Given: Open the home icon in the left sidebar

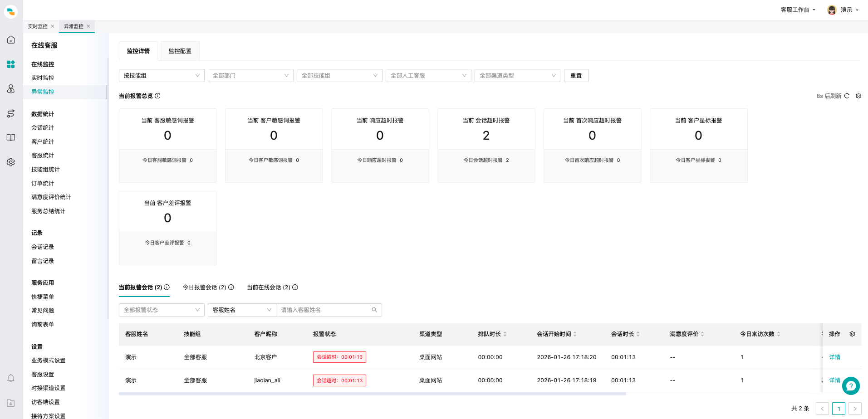Looking at the screenshot, I should (10, 40).
